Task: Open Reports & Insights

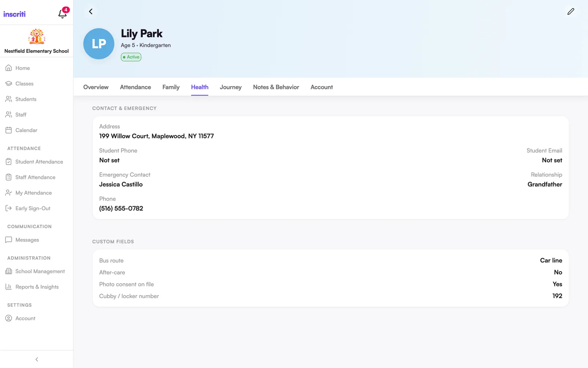Action: pos(36,287)
